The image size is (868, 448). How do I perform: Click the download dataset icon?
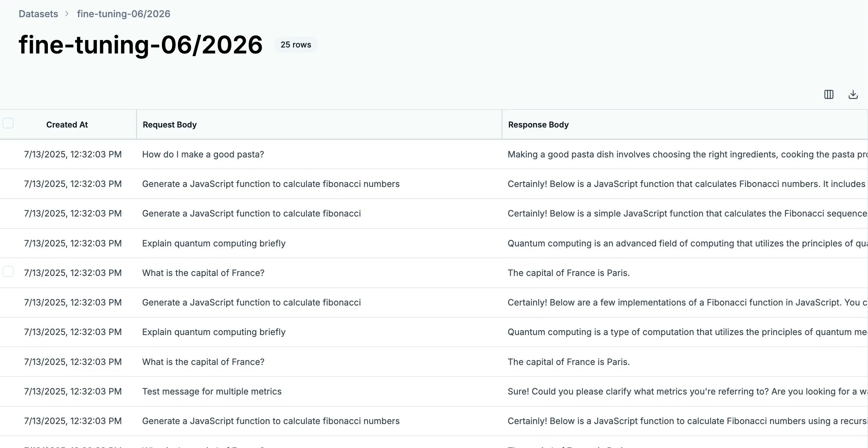point(853,94)
